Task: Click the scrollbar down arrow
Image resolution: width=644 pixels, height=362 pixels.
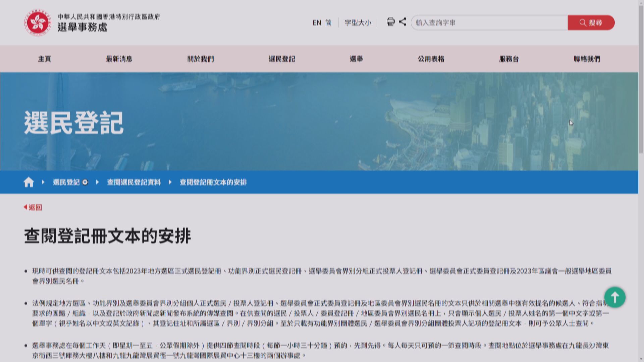Action: point(641,359)
